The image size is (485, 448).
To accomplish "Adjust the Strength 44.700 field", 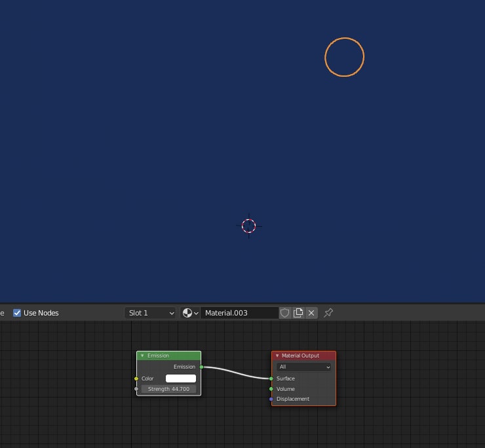I will [x=168, y=389].
